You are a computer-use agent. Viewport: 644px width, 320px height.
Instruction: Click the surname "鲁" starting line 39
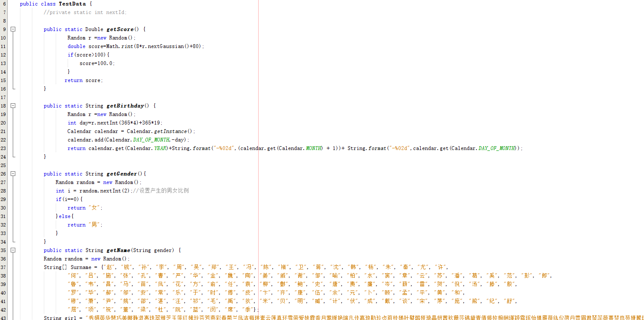pos(74,284)
